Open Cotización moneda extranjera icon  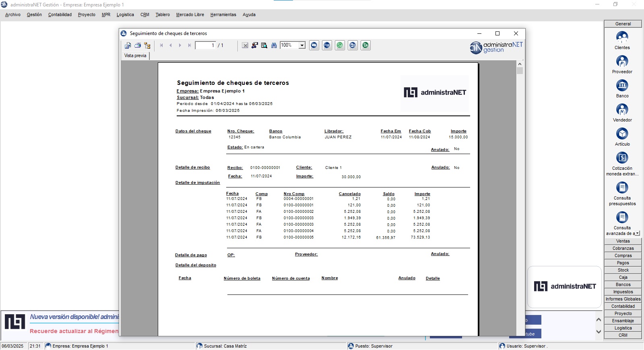coord(622,158)
